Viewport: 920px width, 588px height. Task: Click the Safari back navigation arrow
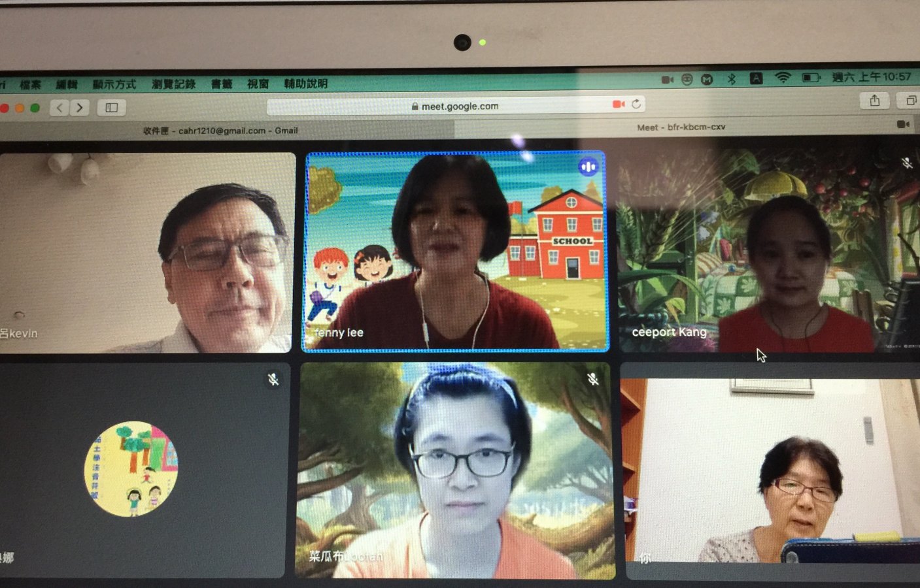[x=60, y=107]
